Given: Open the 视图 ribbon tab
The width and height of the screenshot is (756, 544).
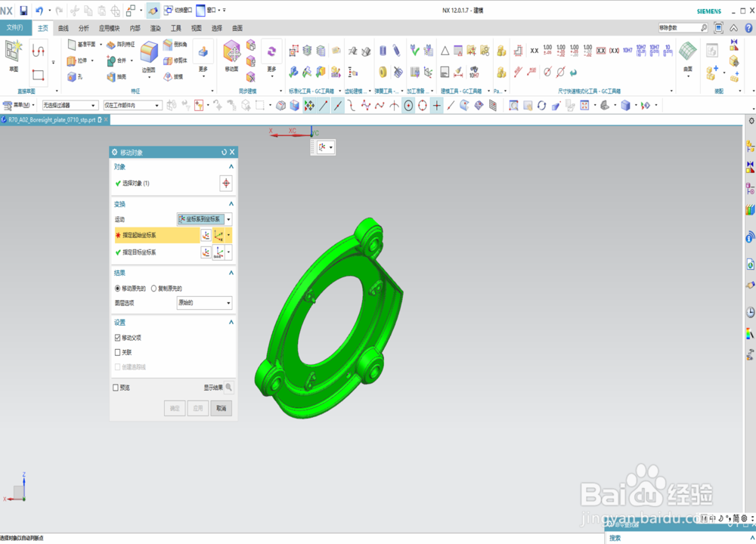Looking at the screenshot, I should point(197,28).
